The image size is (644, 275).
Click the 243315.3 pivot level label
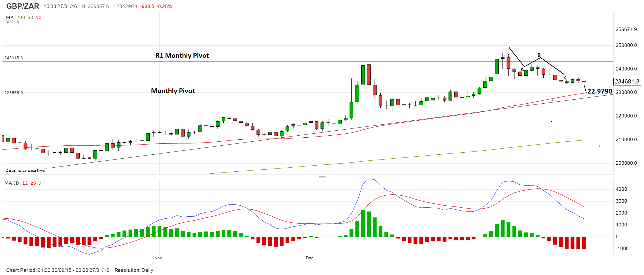13,58
